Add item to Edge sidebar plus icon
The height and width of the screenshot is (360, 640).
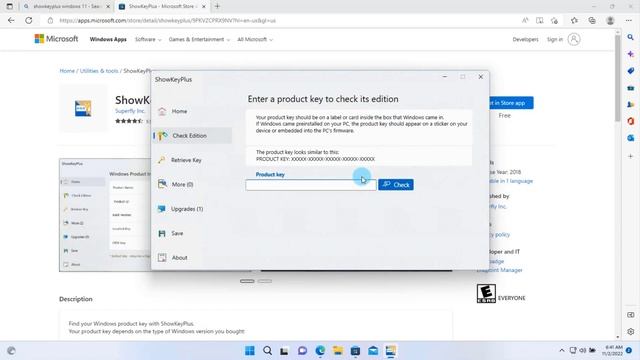pos(631,156)
